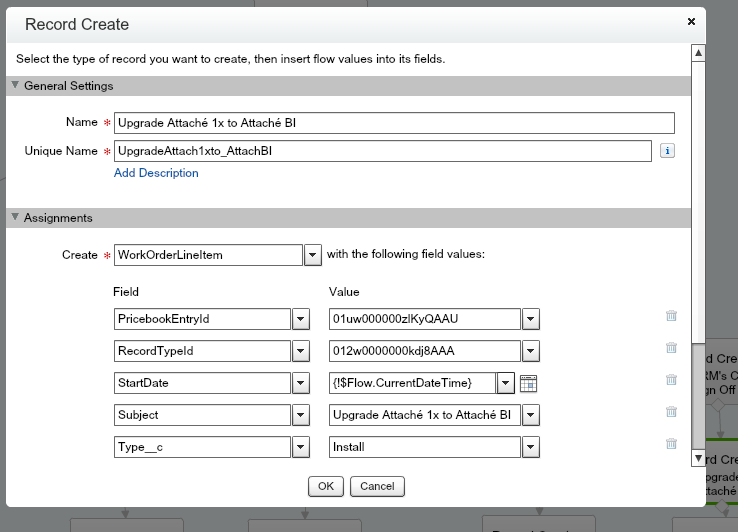The image size is (738, 532).
Task: Open the StartDate calendar picker
Action: [529, 383]
